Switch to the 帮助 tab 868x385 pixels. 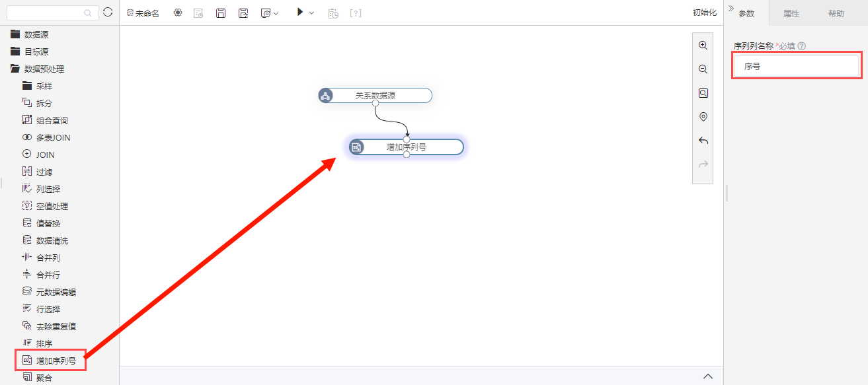836,13
